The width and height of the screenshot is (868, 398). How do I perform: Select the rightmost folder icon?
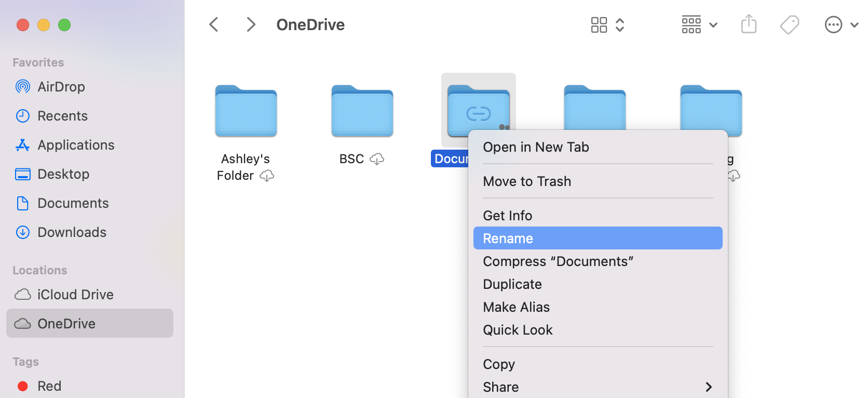(x=711, y=111)
